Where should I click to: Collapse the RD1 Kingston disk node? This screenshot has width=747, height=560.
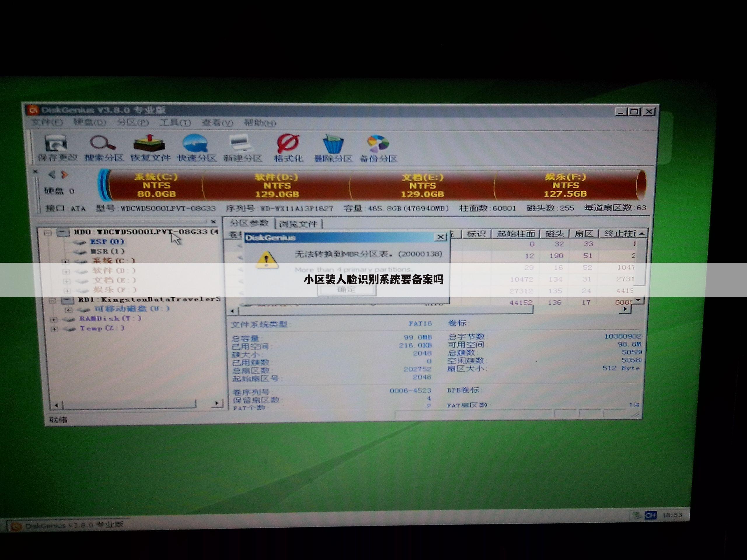(x=53, y=300)
